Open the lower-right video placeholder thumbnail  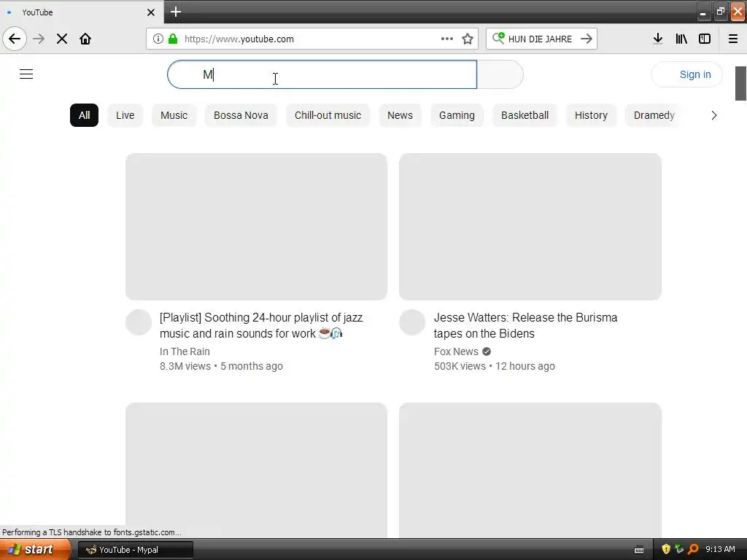530,470
